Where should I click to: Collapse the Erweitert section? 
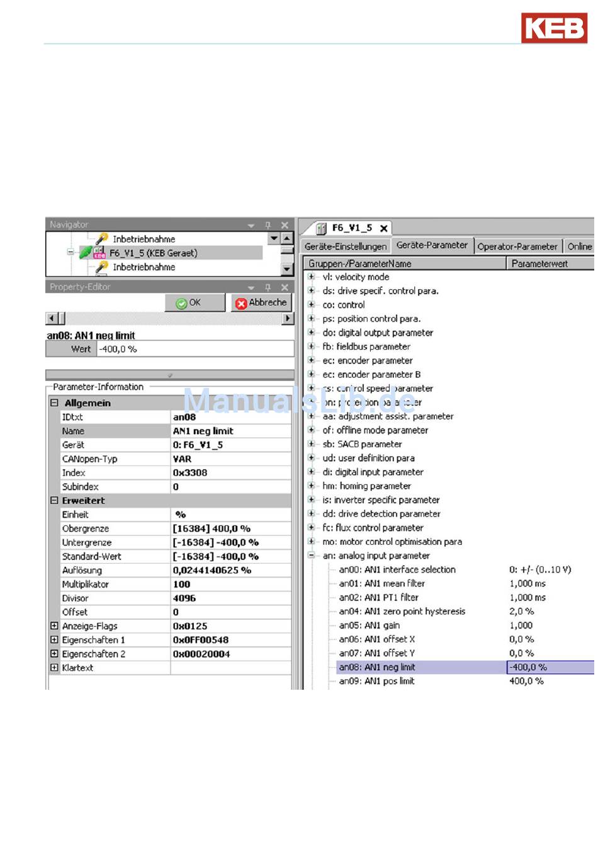pyautogui.click(x=54, y=501)
